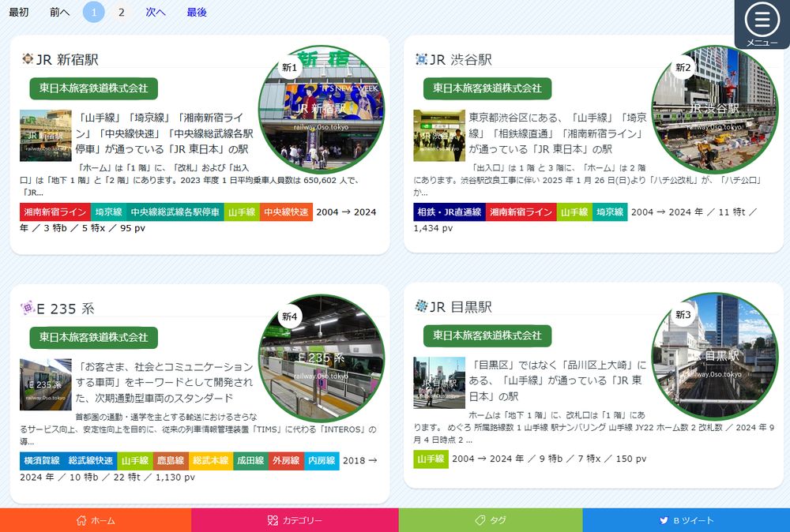Select 湘南新宿ライン tag in 渋谷駅 card

click(x=521, y=212)
